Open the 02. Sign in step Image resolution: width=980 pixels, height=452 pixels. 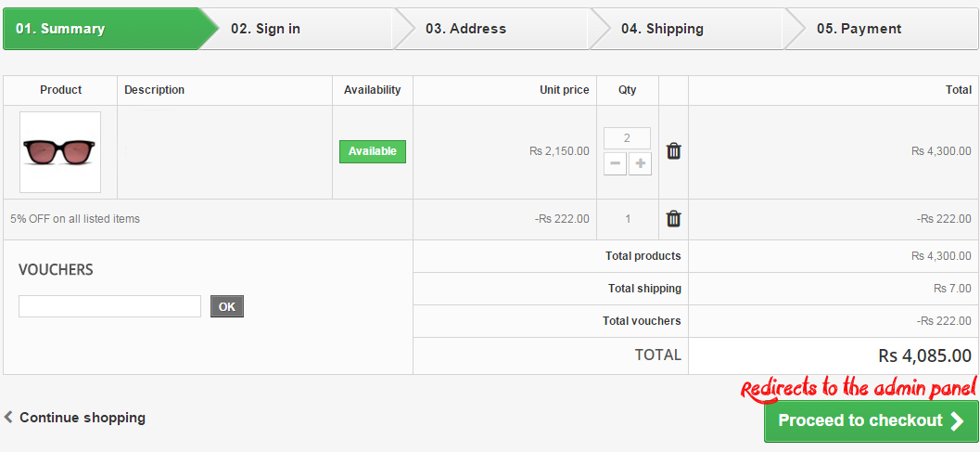266,29
